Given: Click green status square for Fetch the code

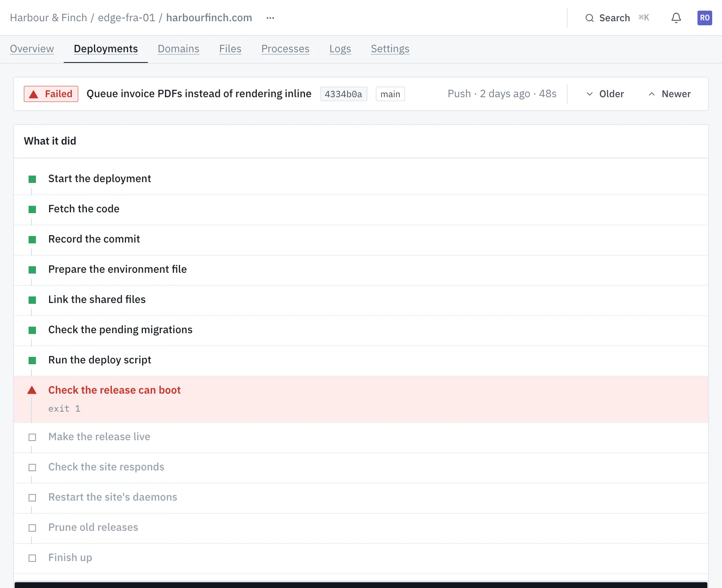Looking at the screenshot, I should point(32,209).
